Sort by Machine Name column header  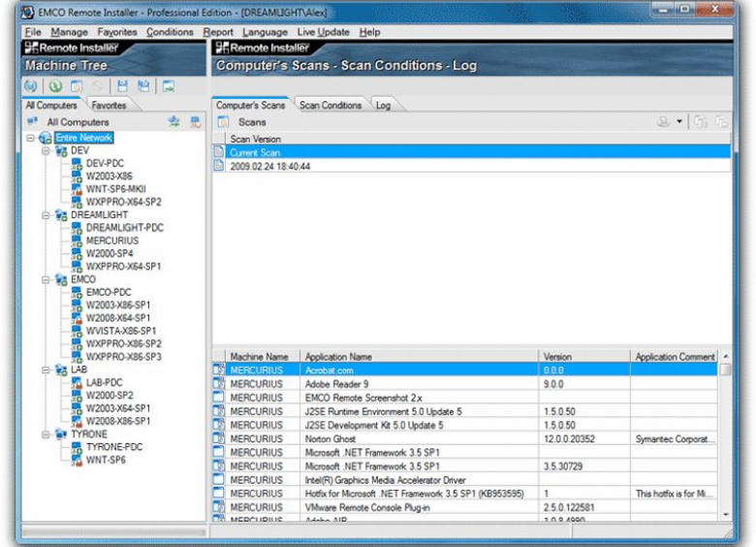pos(263,357)
